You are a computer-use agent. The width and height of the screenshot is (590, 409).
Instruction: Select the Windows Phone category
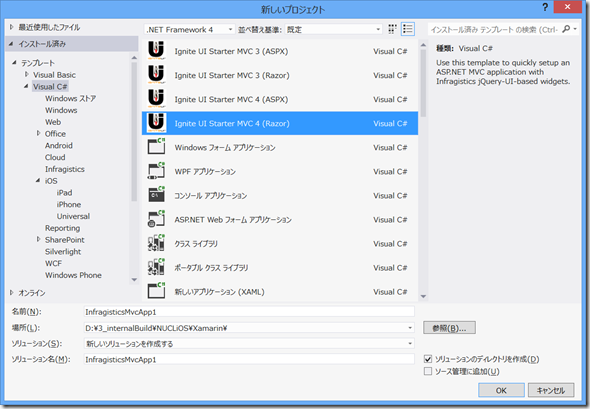pos(73,275)
